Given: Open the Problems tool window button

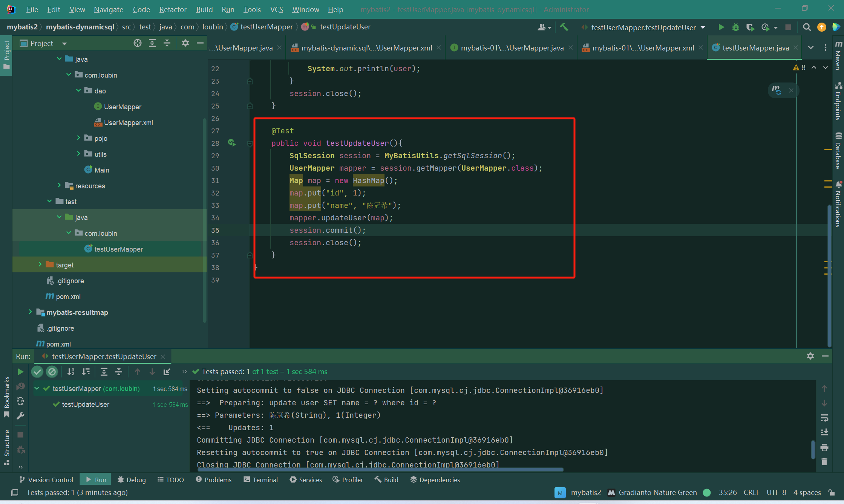Looking at the screenshot, I should coord(214,480).
